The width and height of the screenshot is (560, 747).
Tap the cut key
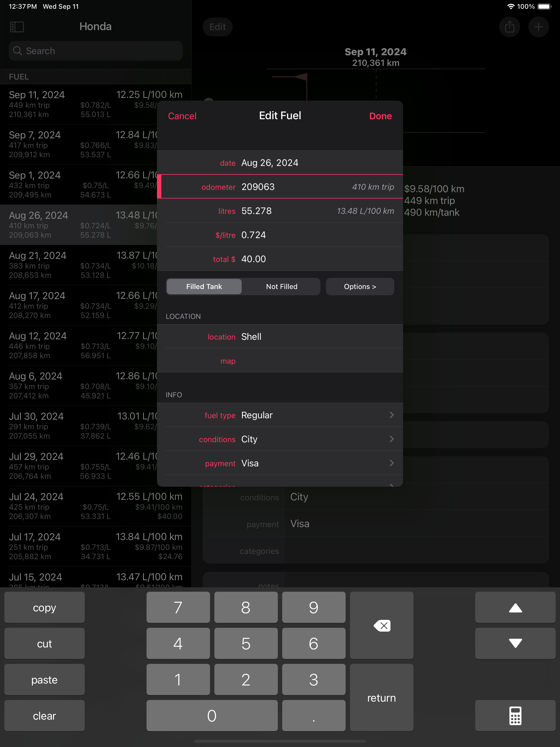coord(44,643)
